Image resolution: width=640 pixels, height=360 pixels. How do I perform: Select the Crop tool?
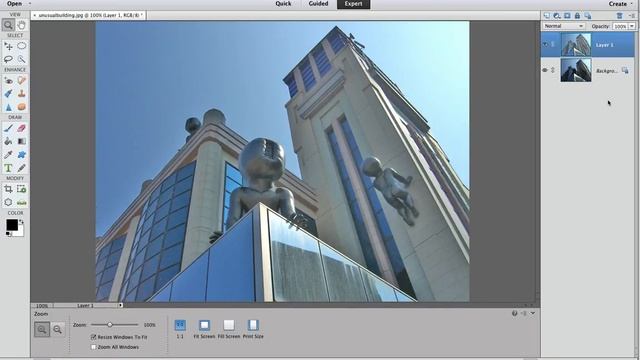8,189
